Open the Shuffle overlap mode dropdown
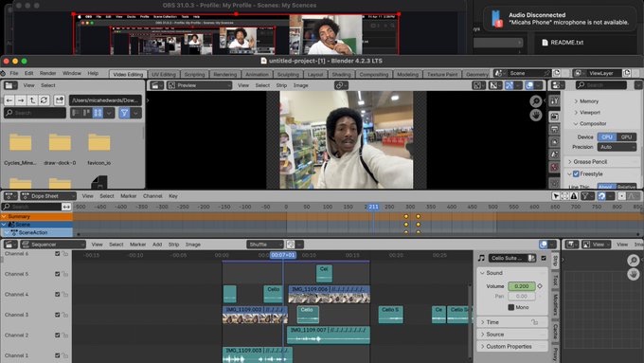The width and height of the screenshot is (644, 363). tap(265, 245)
